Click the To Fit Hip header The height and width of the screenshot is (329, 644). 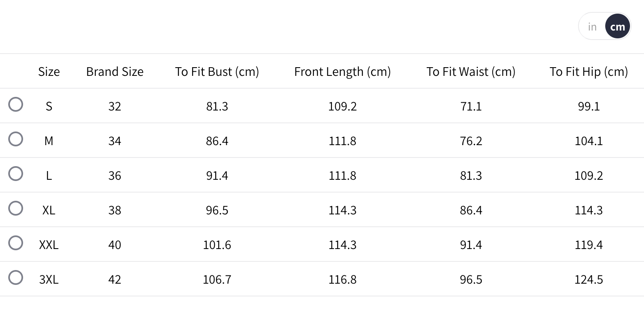click(x=588, y=72)
